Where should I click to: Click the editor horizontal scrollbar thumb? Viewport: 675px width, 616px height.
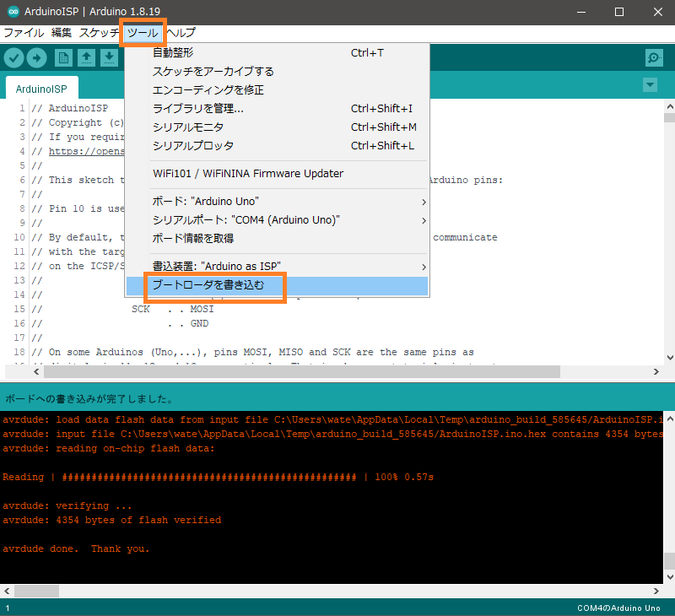pos(302,371)
